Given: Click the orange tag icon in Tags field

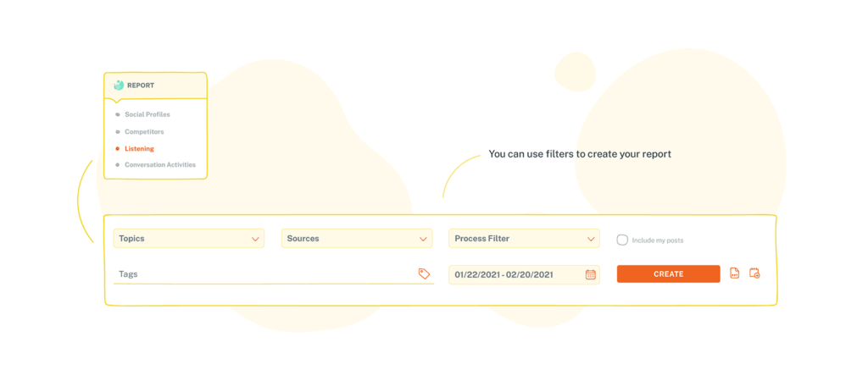Looking at the screenshot, I should click(x=424, y=273).
